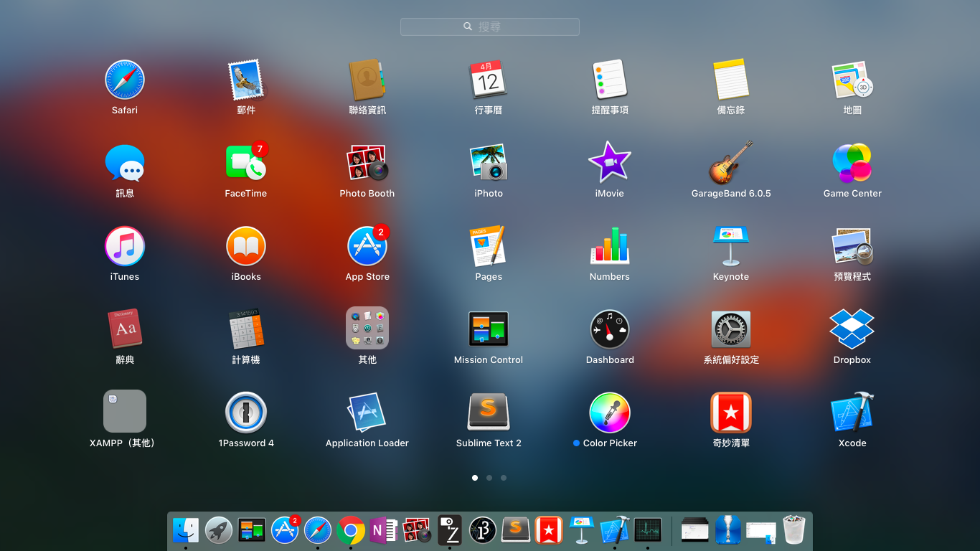Launch the Mail app (郵件)
980x551 pixels.
click(x=246, y=80)
